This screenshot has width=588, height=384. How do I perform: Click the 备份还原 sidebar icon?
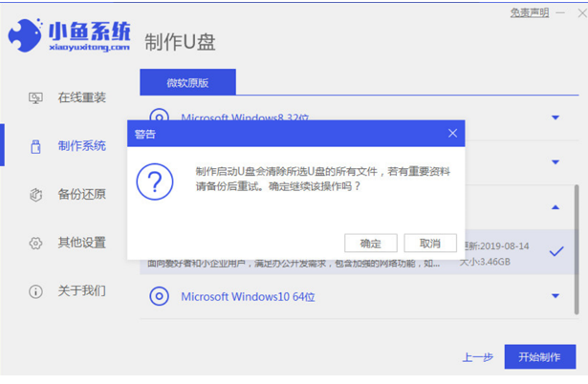[35, 195]
